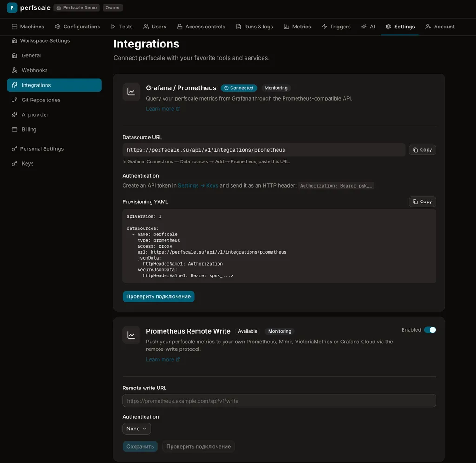Screen dimensions: 476x463
Task: Click the Access controls lock icon
Action: point(180,27)
